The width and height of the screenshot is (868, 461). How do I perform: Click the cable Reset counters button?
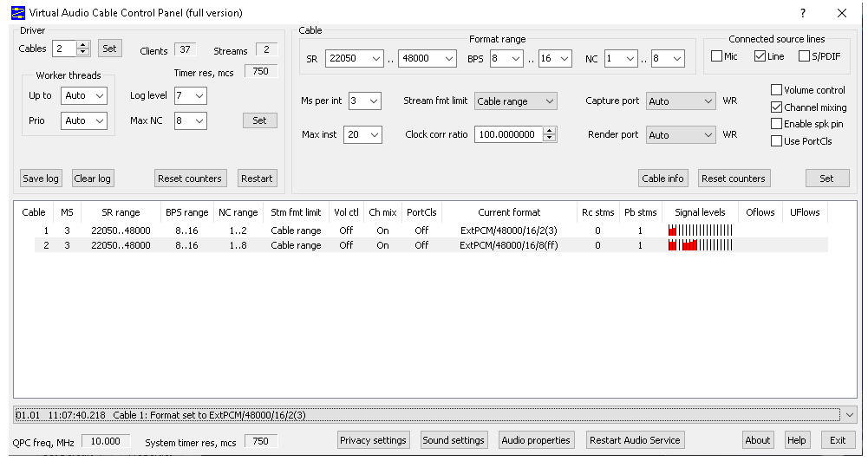point(734,179)
